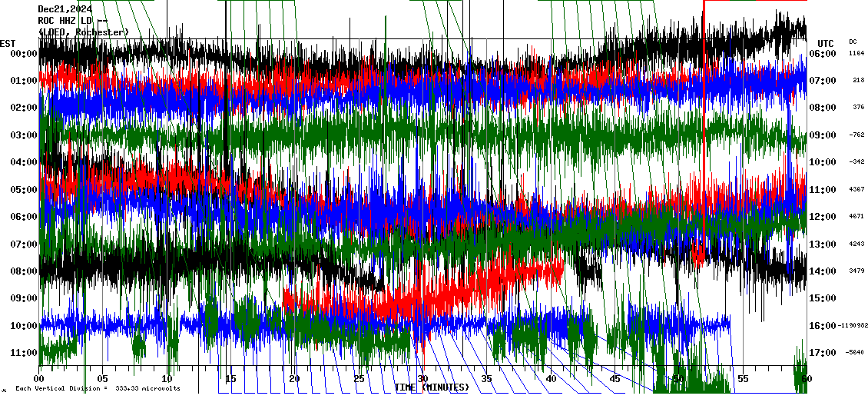868x399 pixels.
Task: Select the 17:00 UTC row label
Action: pos(823,353)
